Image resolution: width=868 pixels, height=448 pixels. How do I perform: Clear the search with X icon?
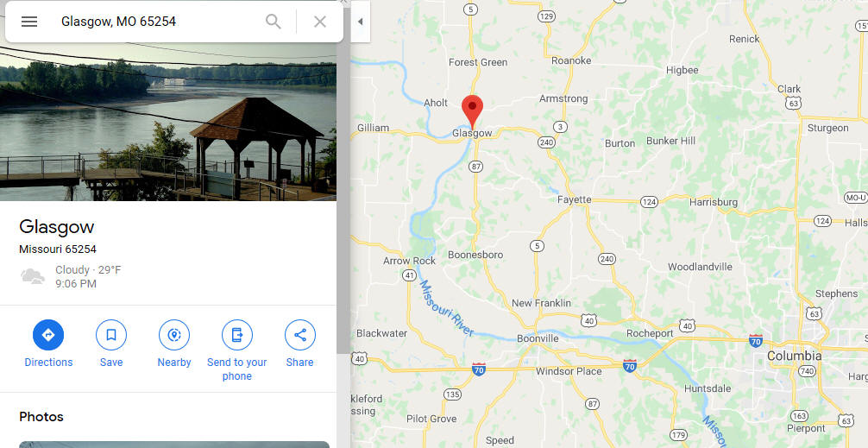[320, 22]
